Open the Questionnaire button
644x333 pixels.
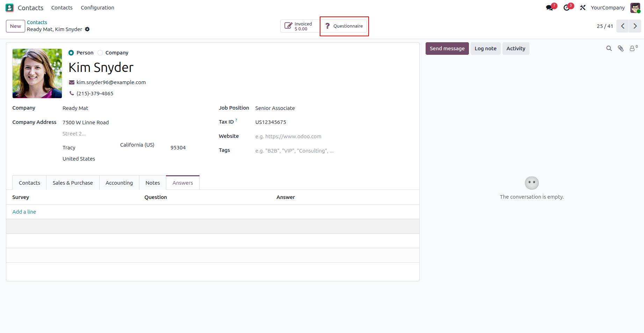pos(344,26)
